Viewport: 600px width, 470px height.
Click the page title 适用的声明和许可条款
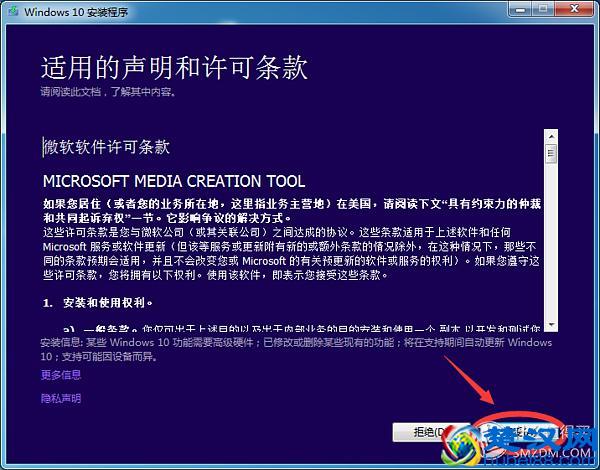(x=174, y=68)
